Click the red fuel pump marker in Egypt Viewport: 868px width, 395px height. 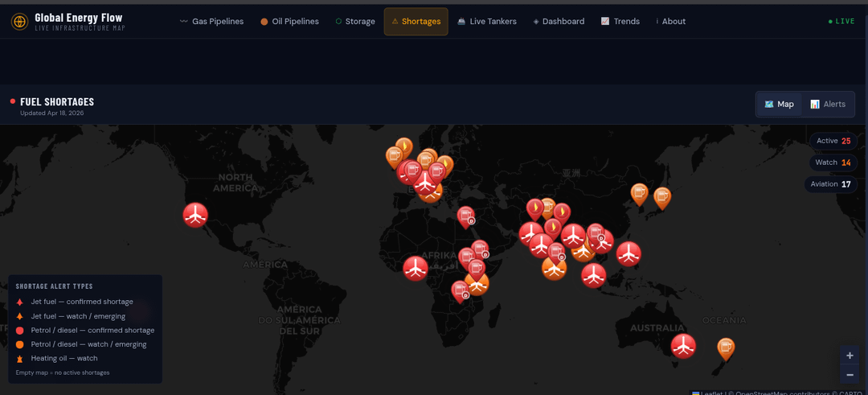coord(465,216)
